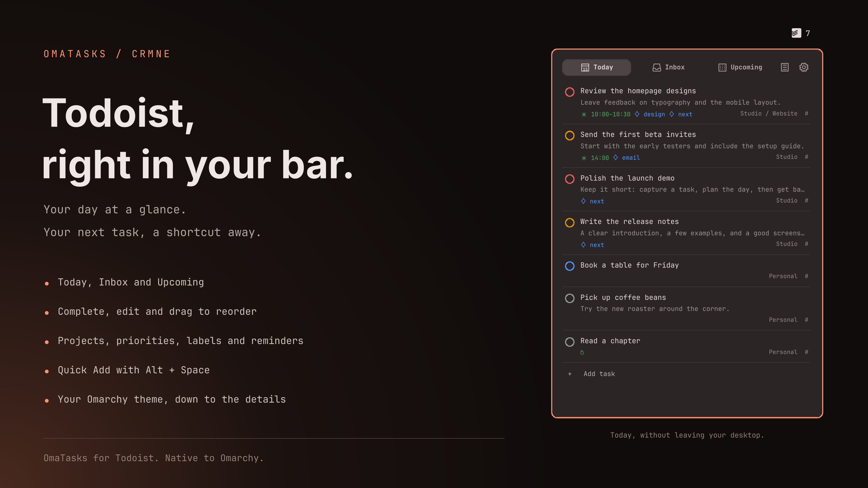Complete 'Send the first beta invites' circle
The width and height of the screenshot is (868, 488).
coord(570,135)
